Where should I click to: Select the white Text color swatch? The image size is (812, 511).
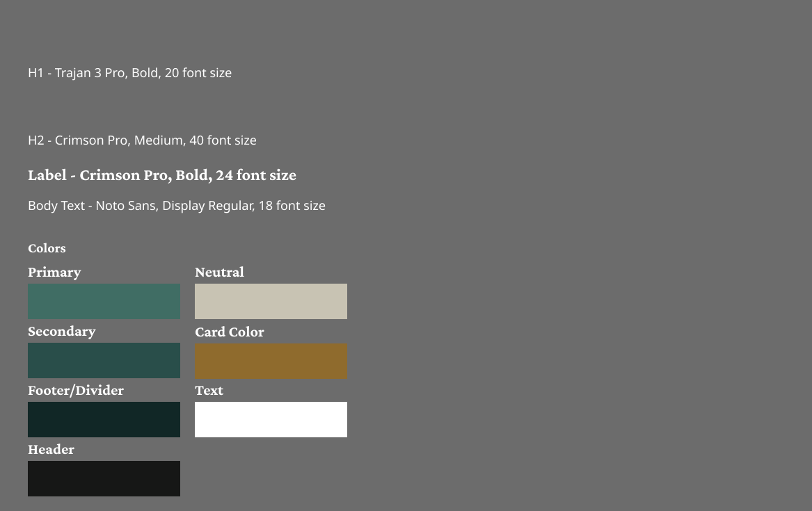tap(271, 419)
